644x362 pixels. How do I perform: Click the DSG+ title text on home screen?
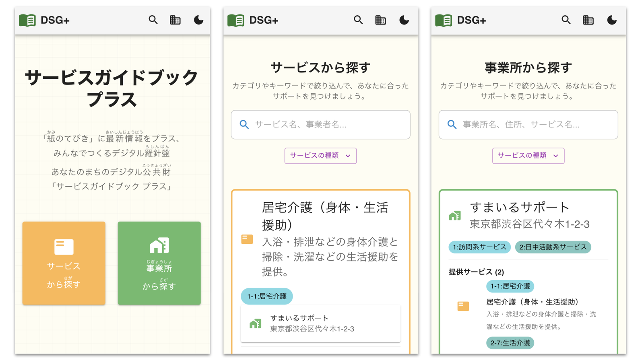tap(55, 20)
